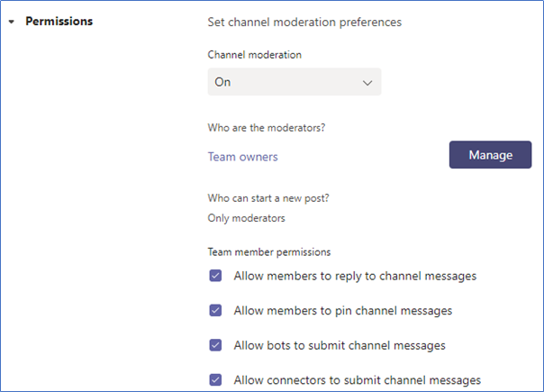Open the Team owners link
The image size is (544, 392).
pos(242,157)
